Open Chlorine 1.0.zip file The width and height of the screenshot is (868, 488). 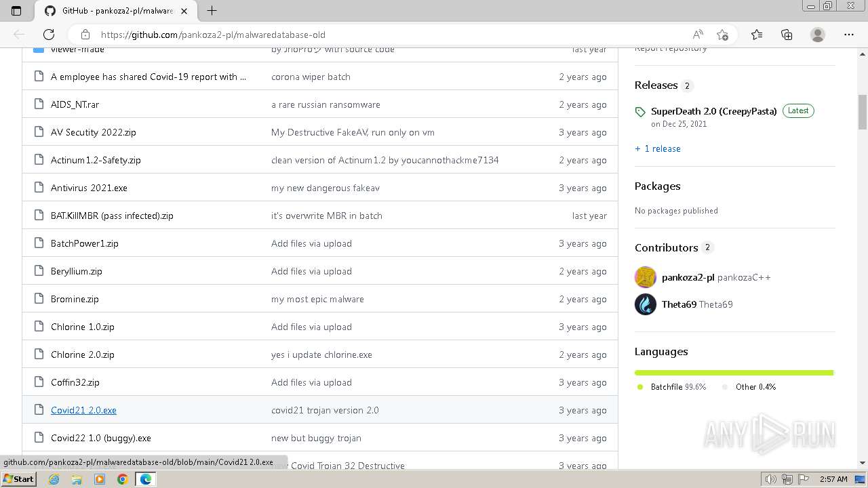(83, 327)
